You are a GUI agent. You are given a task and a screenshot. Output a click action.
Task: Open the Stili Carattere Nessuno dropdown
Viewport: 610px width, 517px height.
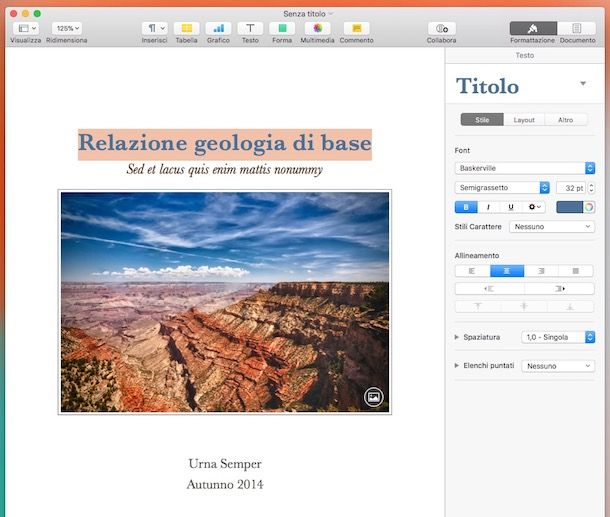[552, 226]
